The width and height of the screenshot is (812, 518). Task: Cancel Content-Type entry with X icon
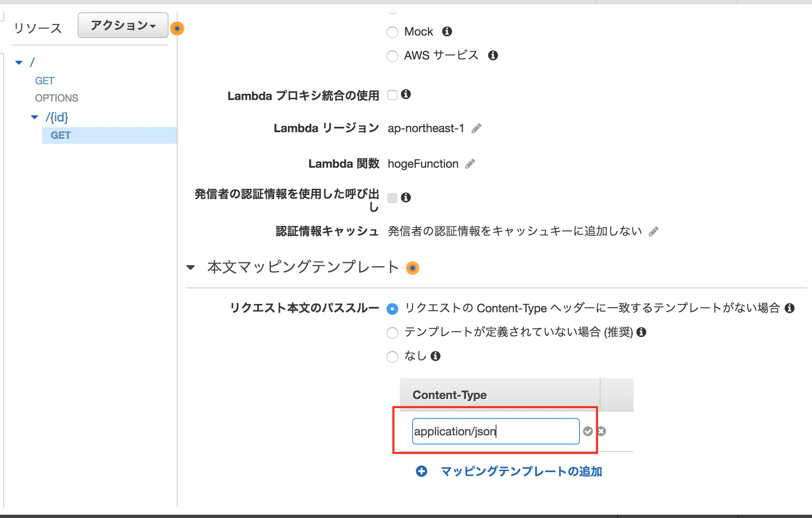[x=601, y=431]
